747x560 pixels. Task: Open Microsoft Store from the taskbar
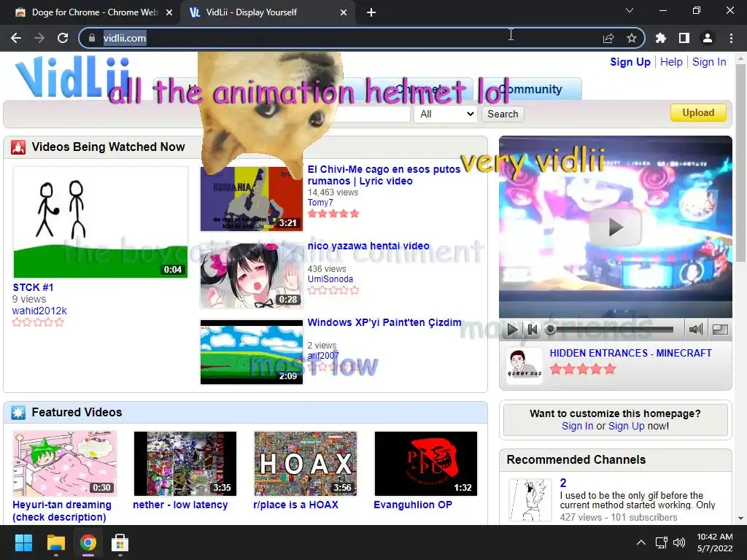point(120,542)
